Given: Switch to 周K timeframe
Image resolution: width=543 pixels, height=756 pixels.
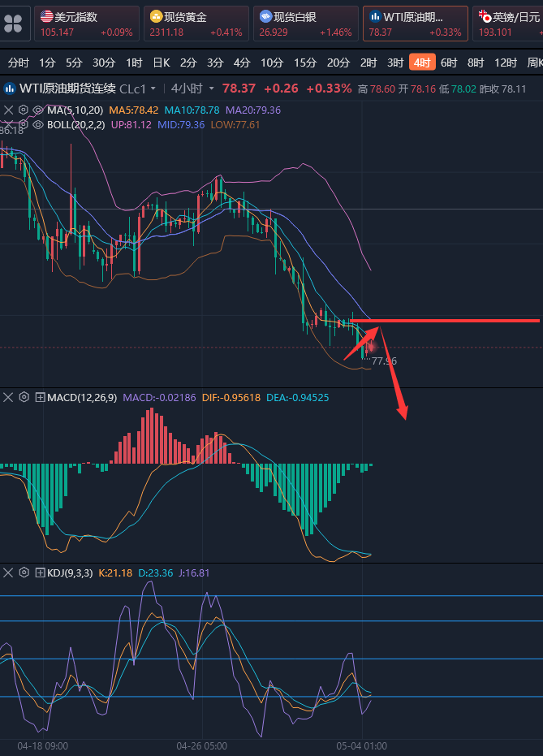Looking at the screenshot, I should point(535,63).
